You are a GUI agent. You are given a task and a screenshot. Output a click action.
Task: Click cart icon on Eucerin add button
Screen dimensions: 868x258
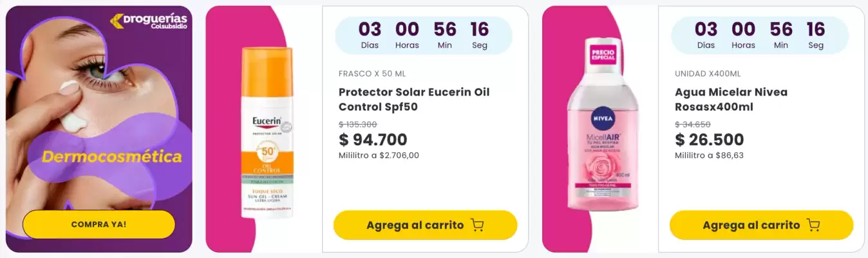tap(477, 225)
